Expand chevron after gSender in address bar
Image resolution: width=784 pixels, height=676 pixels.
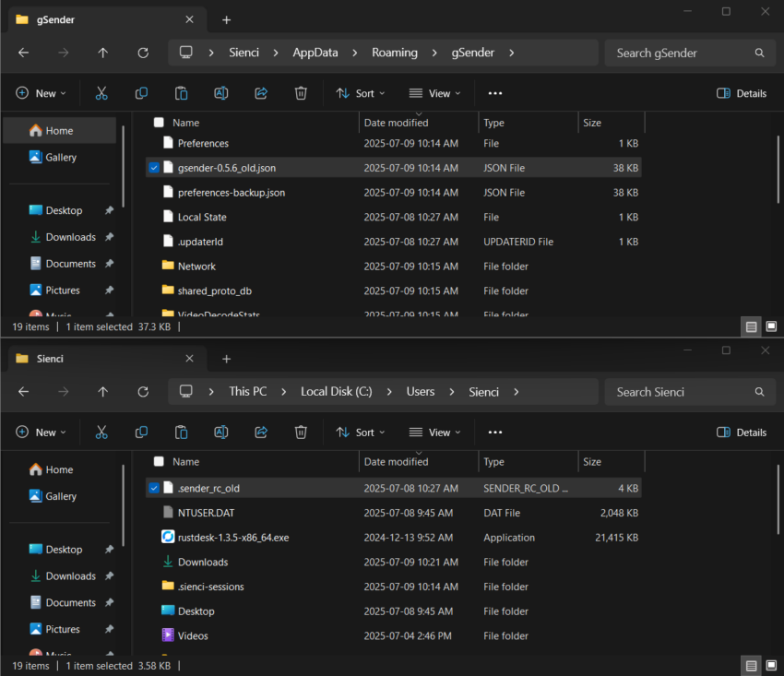[512, 53]
